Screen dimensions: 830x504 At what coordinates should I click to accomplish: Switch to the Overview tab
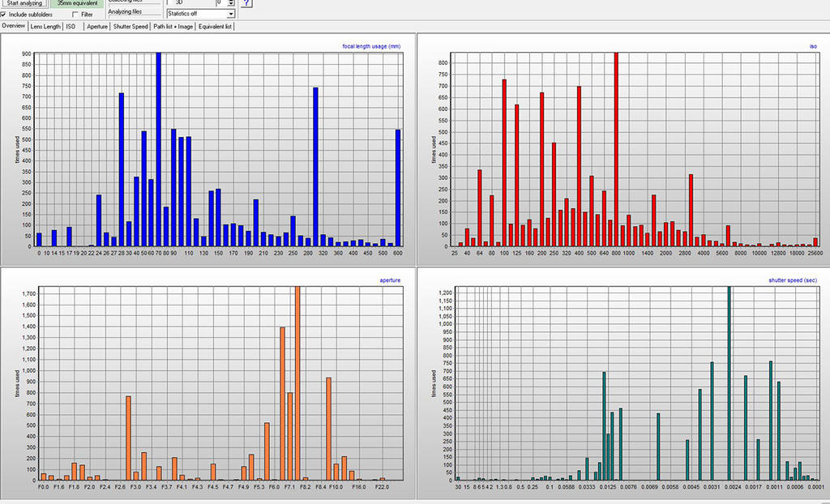pos(14,27)
